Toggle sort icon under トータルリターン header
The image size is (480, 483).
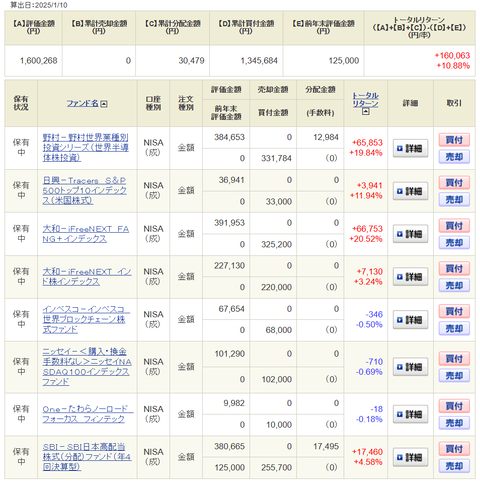click(366, 112)
